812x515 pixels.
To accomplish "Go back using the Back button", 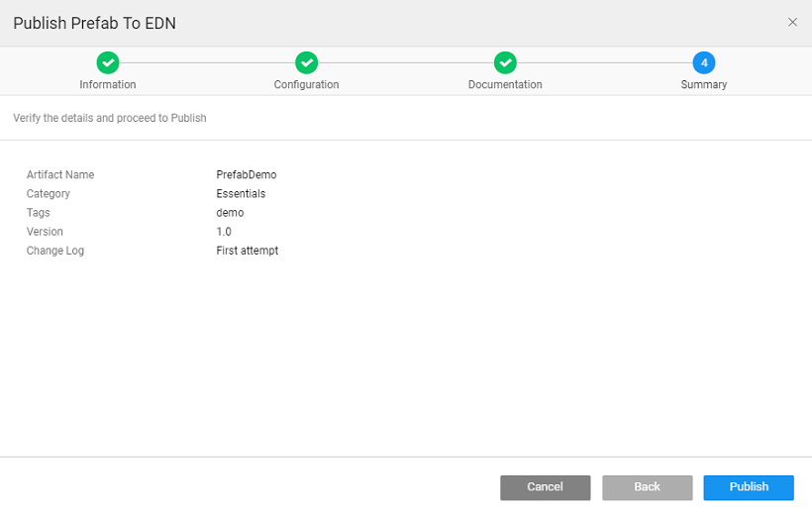I will point(647,487).
